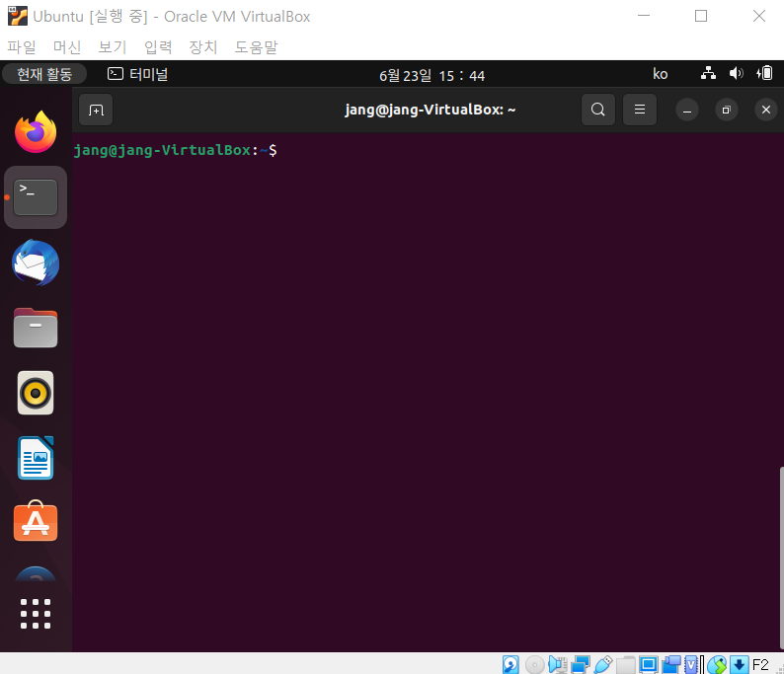Viewport: 784px width, 674px height.
Task: Open the terminal hamburger menu
Action: point(640,110)
